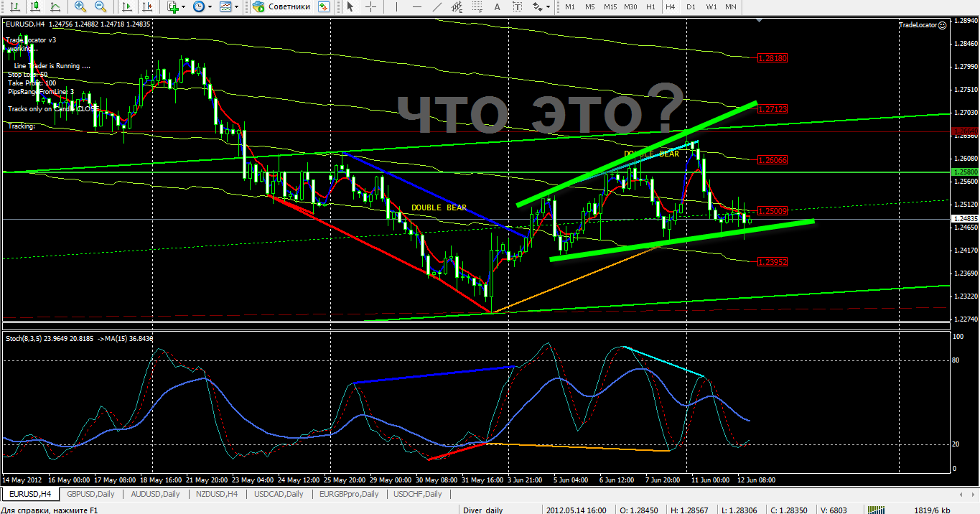The height and width of the screenshot is (514, 980).
Task: Open the USDCHF,Daily chart tab
Action: (419, 494)
